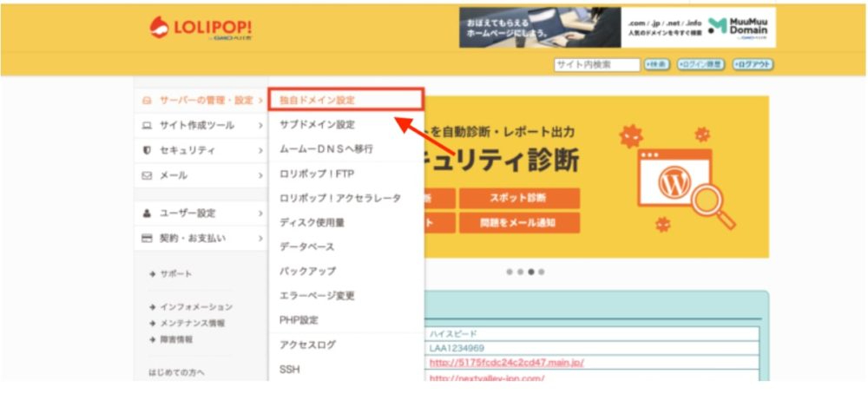Screen dimensions: 868x407
Task: Select 契約・お支払い label in sidebar
Action: point(193,238)
